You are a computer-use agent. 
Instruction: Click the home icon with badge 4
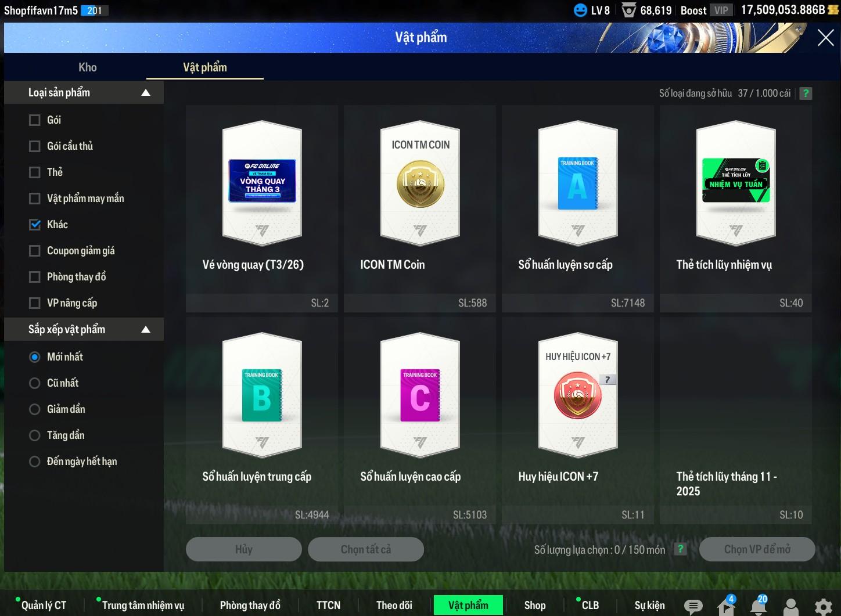click(x=726, y=607)
